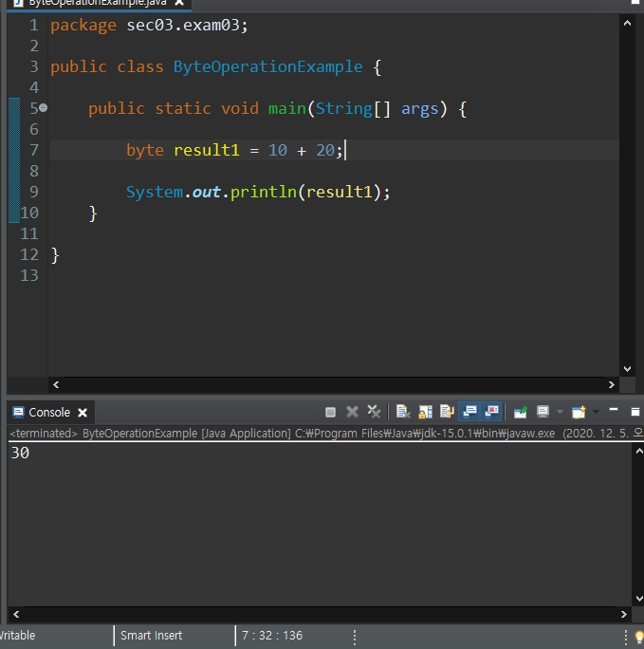This screenshot has width=644, height=649.
Task: Click editor horizontal scrollbar left arrow
Action: (x=56, y=385)
